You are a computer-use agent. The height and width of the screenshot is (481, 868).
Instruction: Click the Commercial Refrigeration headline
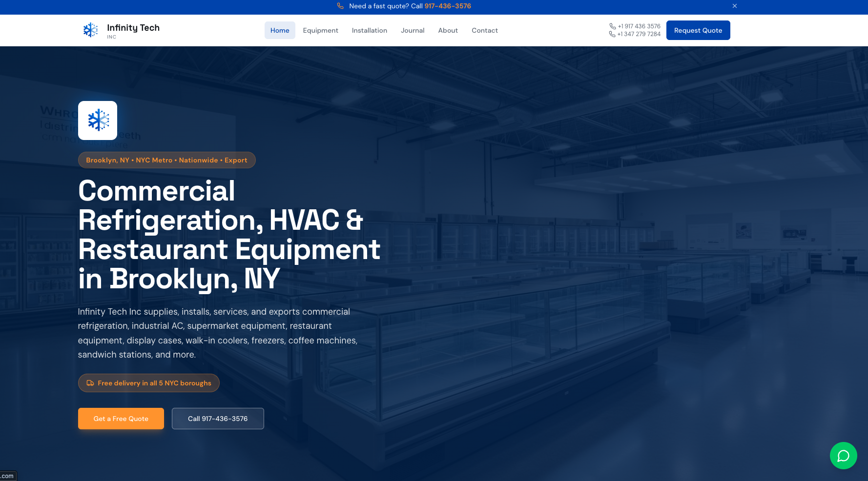[x=229, y=235]
